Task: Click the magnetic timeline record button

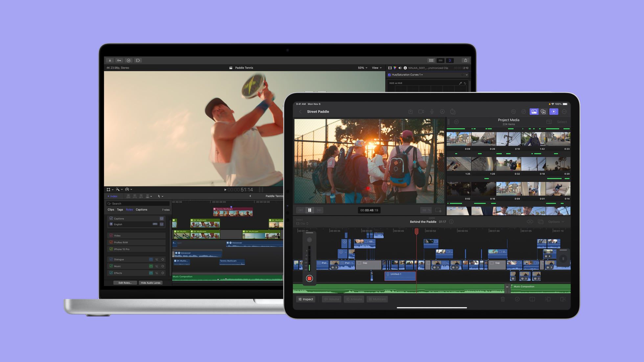Action: pos(309,278)
